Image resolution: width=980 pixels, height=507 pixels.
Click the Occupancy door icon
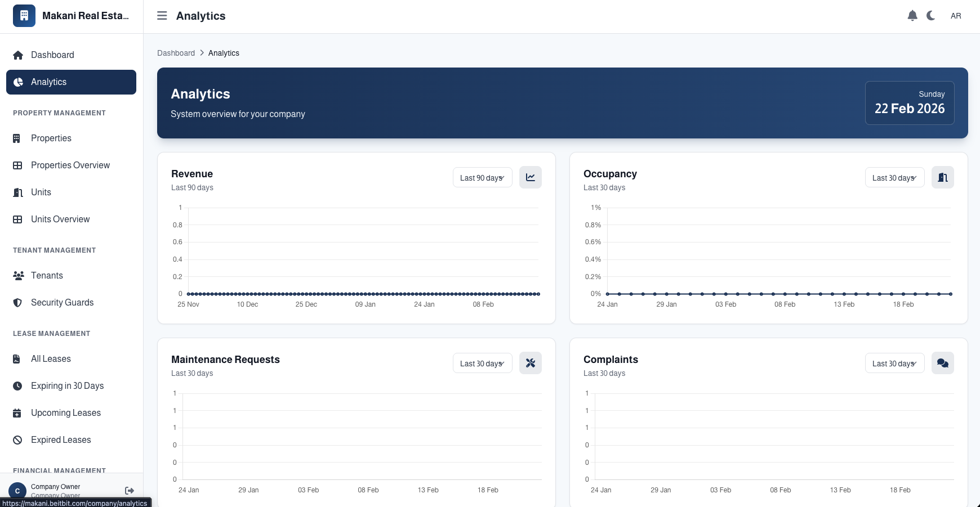click(x=943, y=177)
